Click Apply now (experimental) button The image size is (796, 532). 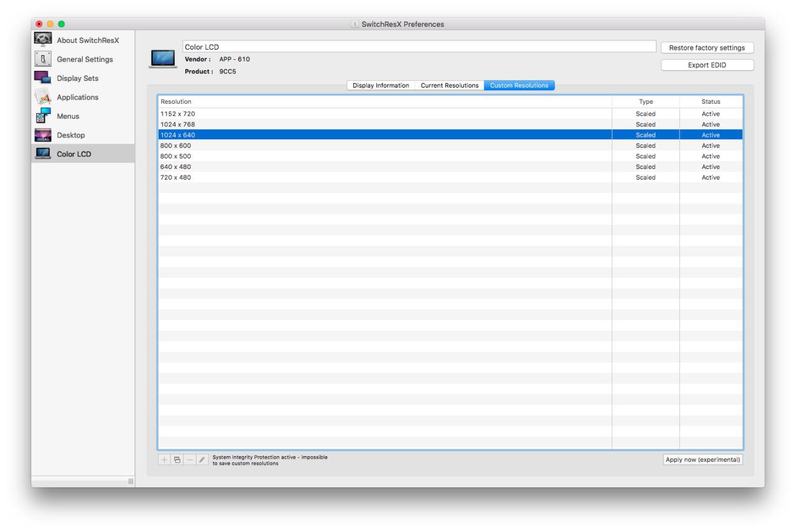703,459
